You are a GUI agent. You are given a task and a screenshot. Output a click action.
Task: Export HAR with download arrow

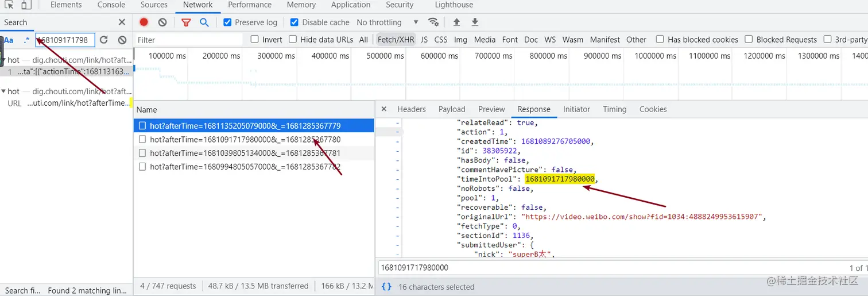475,22
